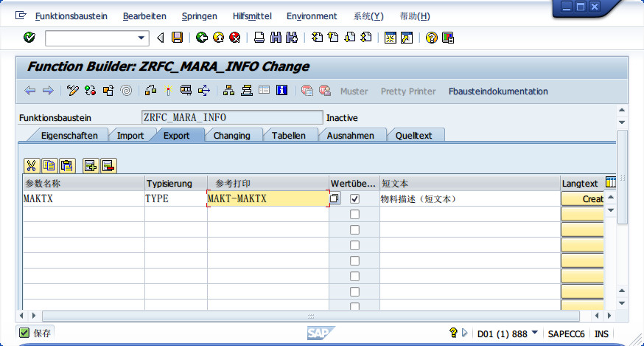Open the Hilfsmittel menu

click(252, 16)
